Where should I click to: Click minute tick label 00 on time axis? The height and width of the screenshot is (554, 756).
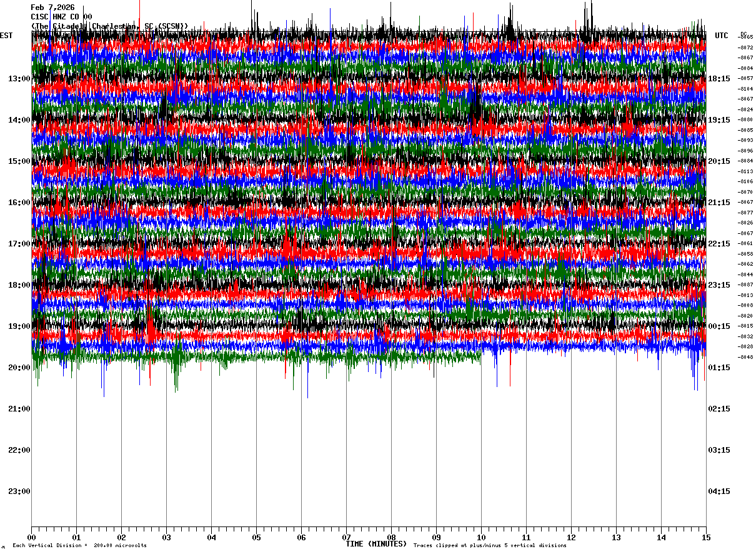[31, 537]
